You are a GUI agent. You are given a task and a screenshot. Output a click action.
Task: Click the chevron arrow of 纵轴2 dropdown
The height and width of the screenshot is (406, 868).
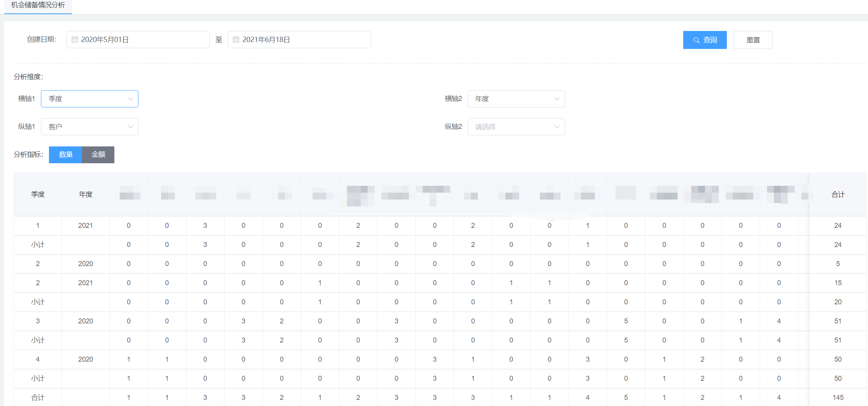(557, 127)
